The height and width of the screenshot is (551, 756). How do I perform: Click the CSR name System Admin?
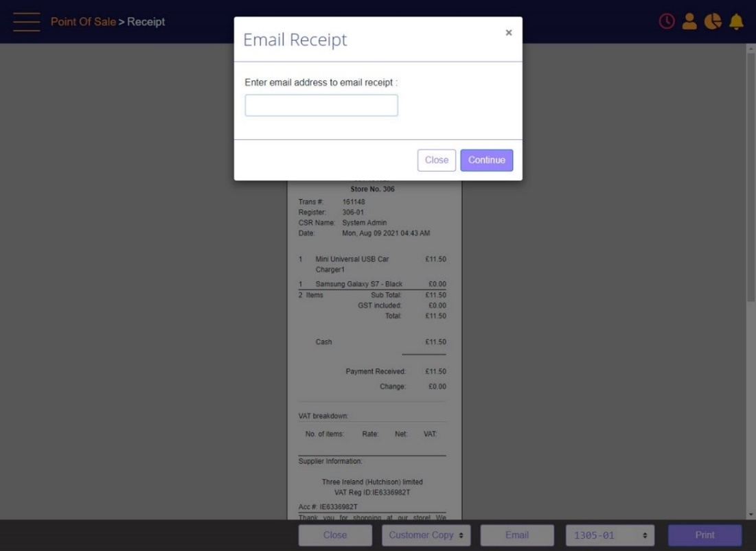tap(364, 222)
